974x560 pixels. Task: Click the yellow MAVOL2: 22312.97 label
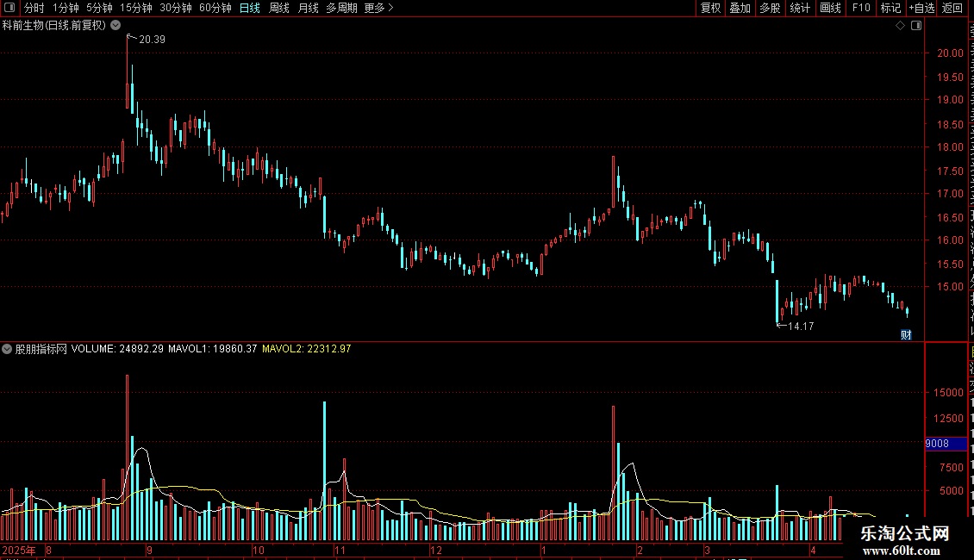[x=307, y=349]
